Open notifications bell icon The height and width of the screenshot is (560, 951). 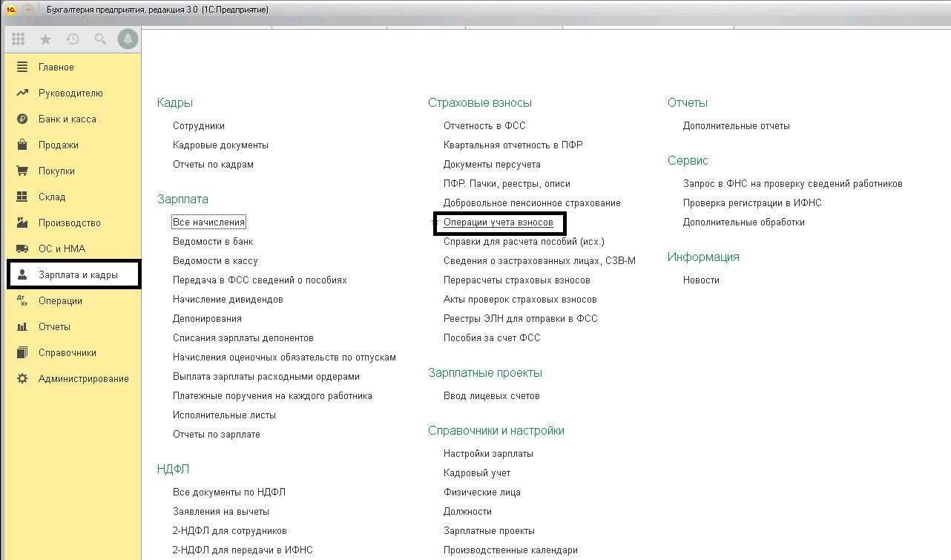(128, 39)
